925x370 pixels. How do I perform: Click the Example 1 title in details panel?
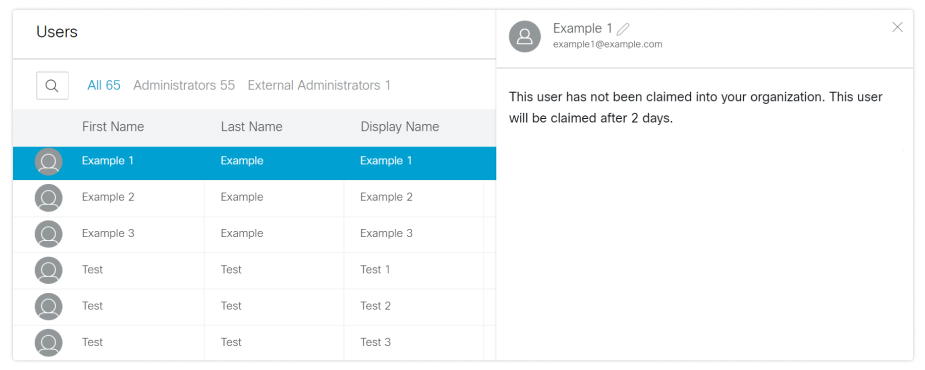(x=583, y=28)
